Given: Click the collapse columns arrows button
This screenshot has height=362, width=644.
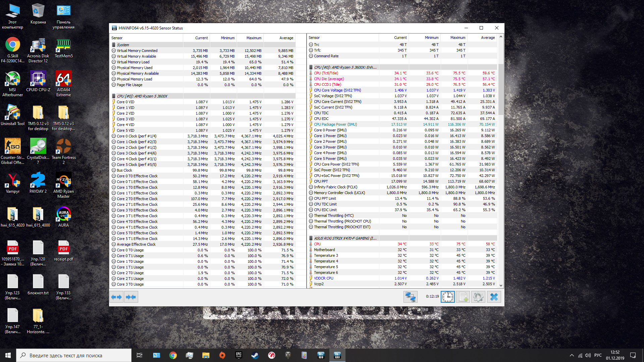Looking at the screenshot, I should point(131,297).
